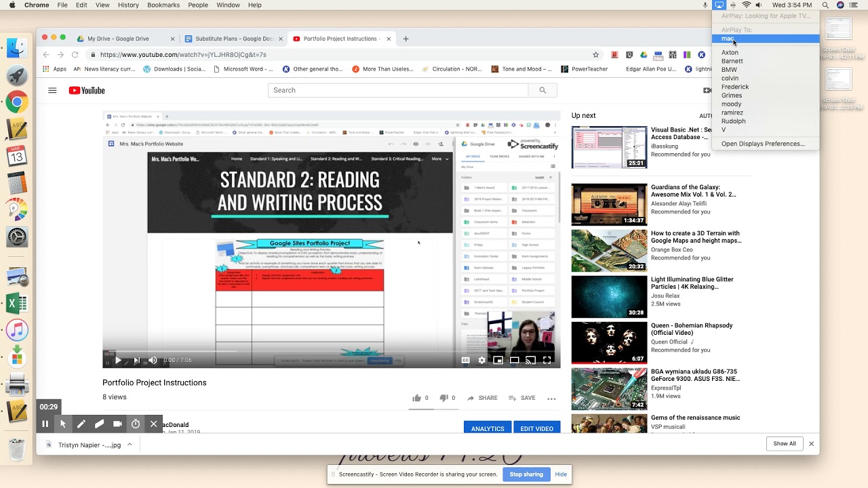
Task: Share the Portfolio Project video
Action: (482, 398)
